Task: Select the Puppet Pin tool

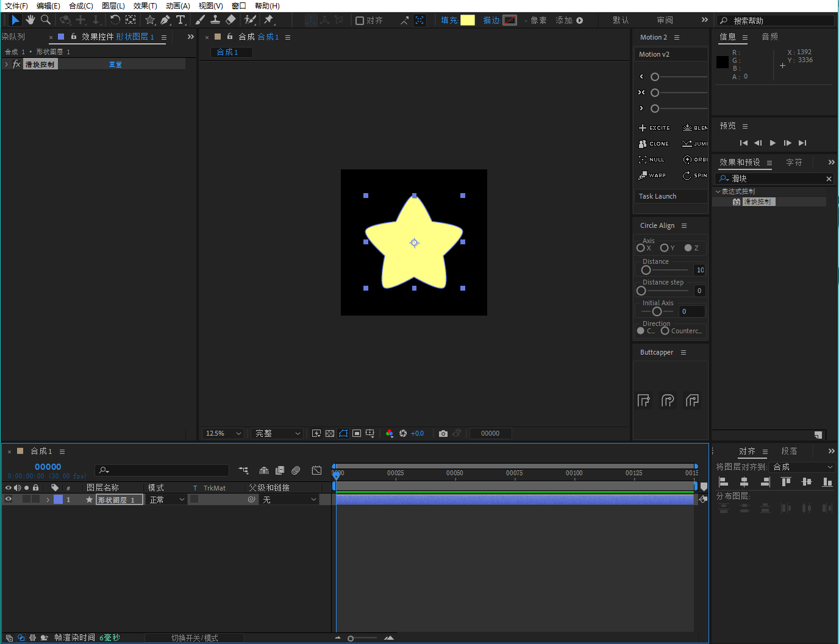Action: [x=269, y=20]
